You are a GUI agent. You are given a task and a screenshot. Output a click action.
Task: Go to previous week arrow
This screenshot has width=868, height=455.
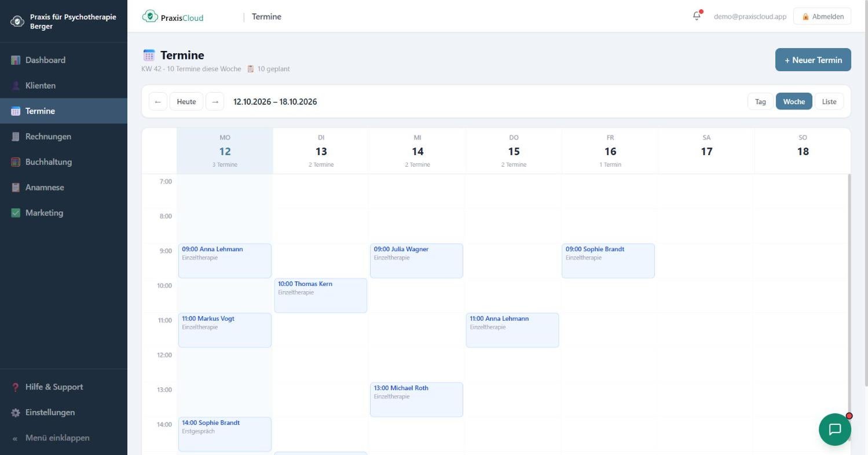pyautogui.click(x=158, y=102)
